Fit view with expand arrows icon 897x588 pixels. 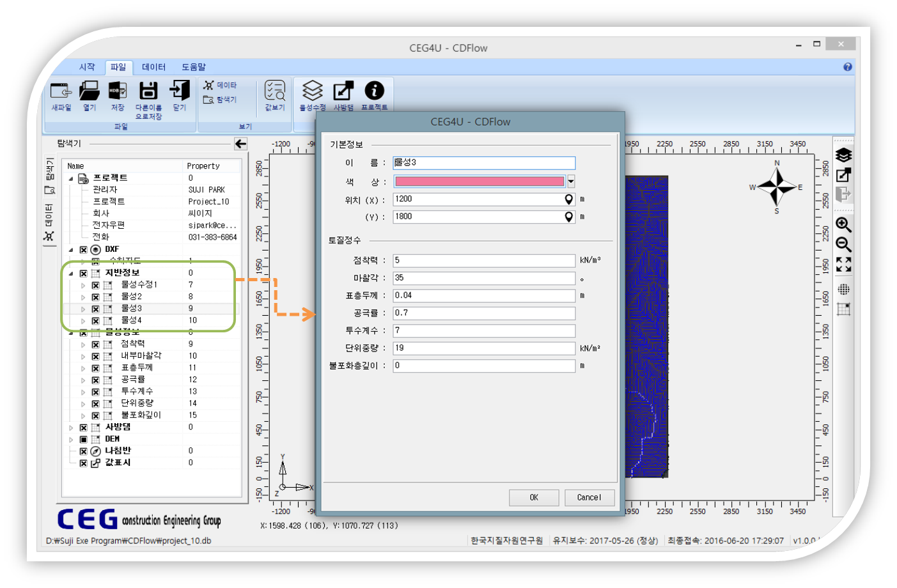[843, 264]
